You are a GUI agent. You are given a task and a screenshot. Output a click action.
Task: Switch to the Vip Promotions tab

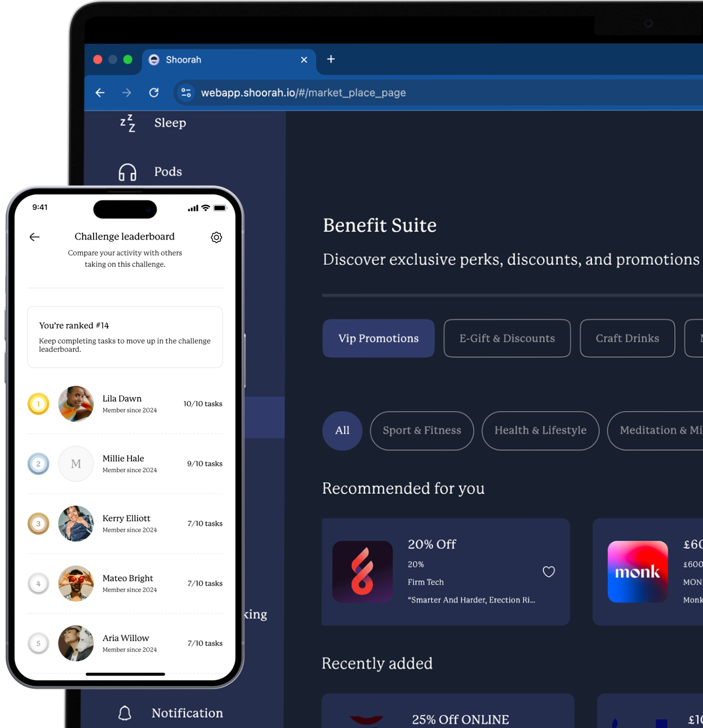pyautogui.click(x=378, y=338)
